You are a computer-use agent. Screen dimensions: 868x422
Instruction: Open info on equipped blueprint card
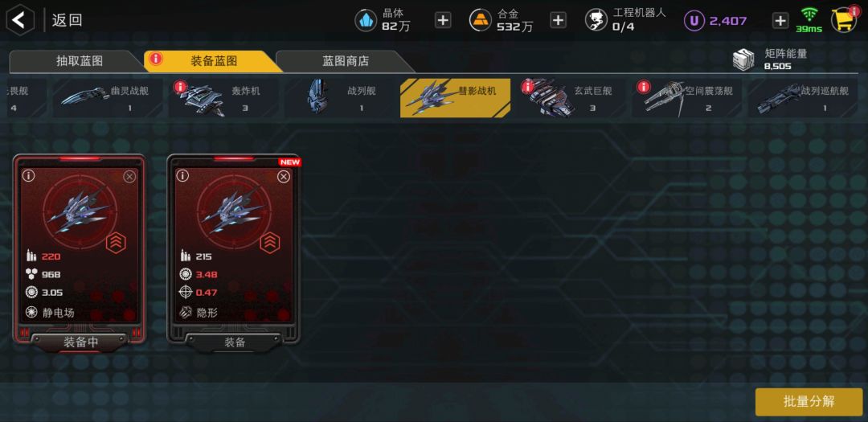pyautogui.click(x=28, y=176)
